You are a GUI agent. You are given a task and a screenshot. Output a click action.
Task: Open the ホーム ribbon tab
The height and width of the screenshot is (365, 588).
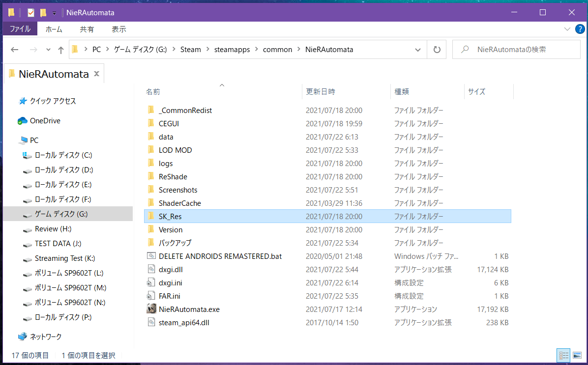point(54,29)
